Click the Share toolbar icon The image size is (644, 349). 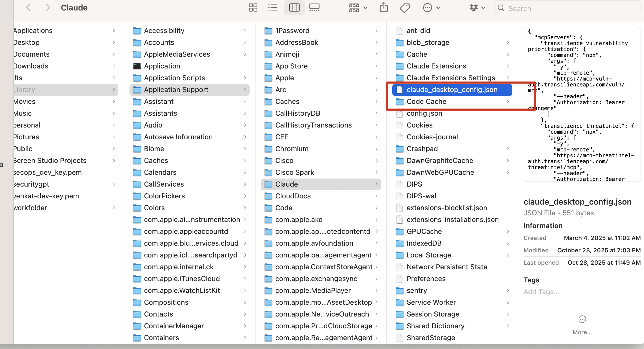click(x=384, y=8)
